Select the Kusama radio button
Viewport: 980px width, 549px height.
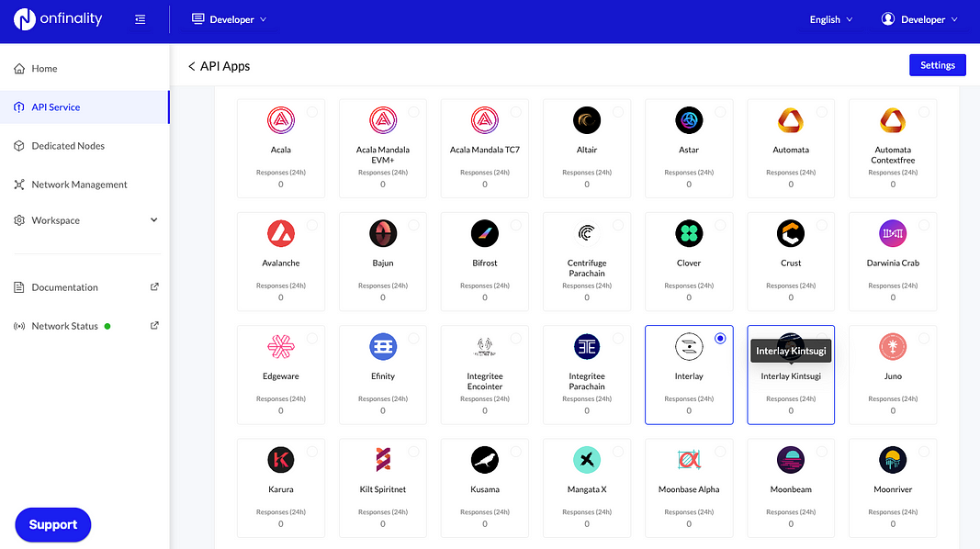point(515,452)
